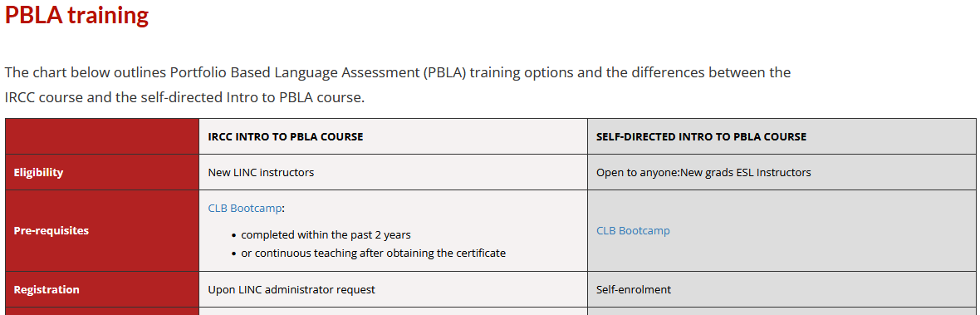Click the partially visible row below Registration
The image size is (980, 315).
pos(491,311)
